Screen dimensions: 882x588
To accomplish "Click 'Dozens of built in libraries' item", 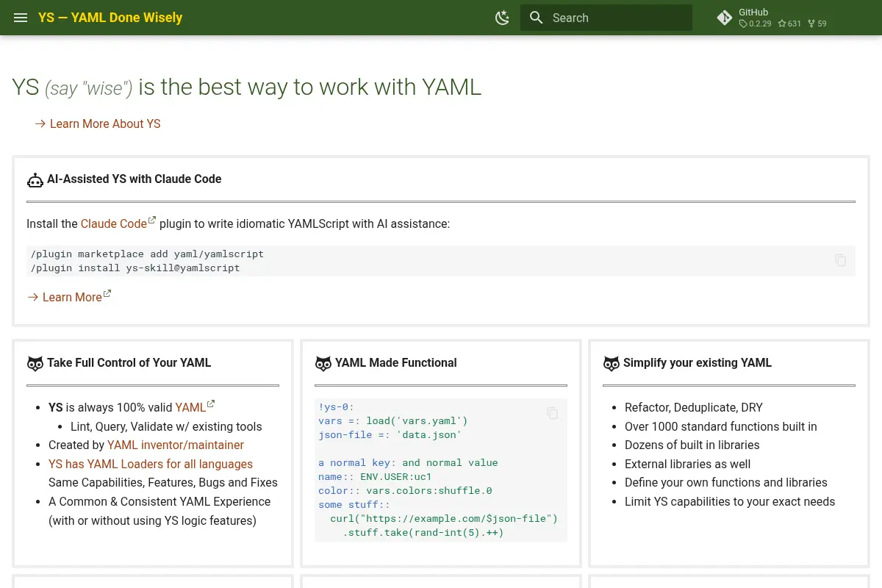I will pyautogui.click(x=692, y=445).
